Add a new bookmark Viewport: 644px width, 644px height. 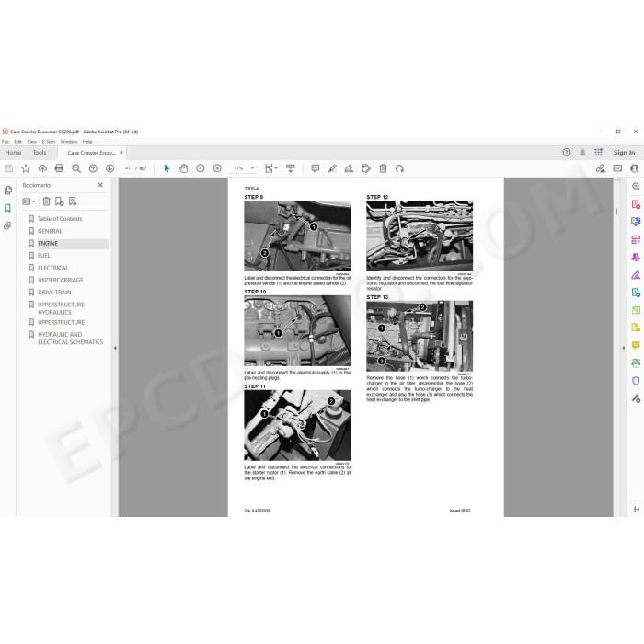[60, 201]
